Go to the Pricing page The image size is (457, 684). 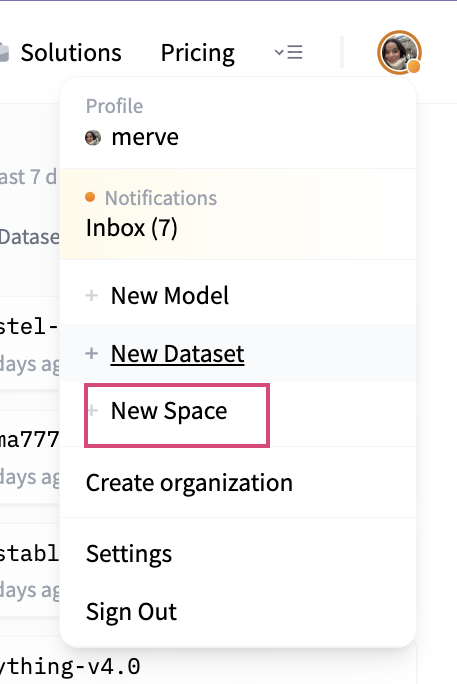198,53
